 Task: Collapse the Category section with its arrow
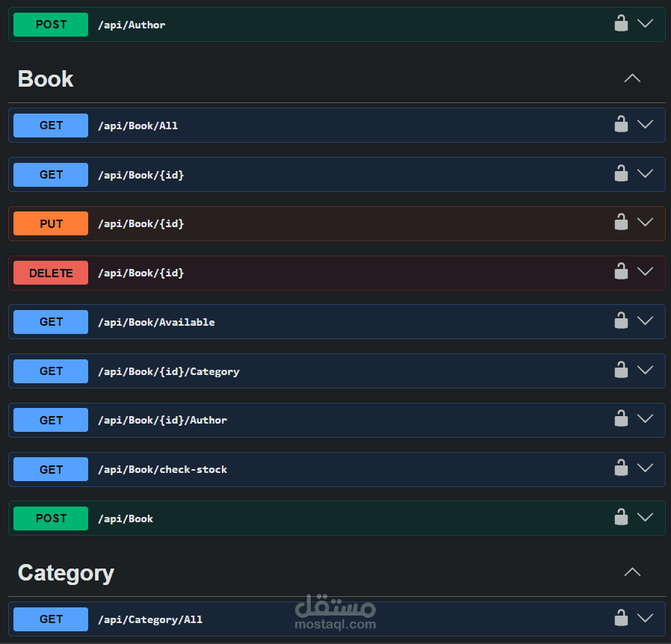click(x=632, y=572)
